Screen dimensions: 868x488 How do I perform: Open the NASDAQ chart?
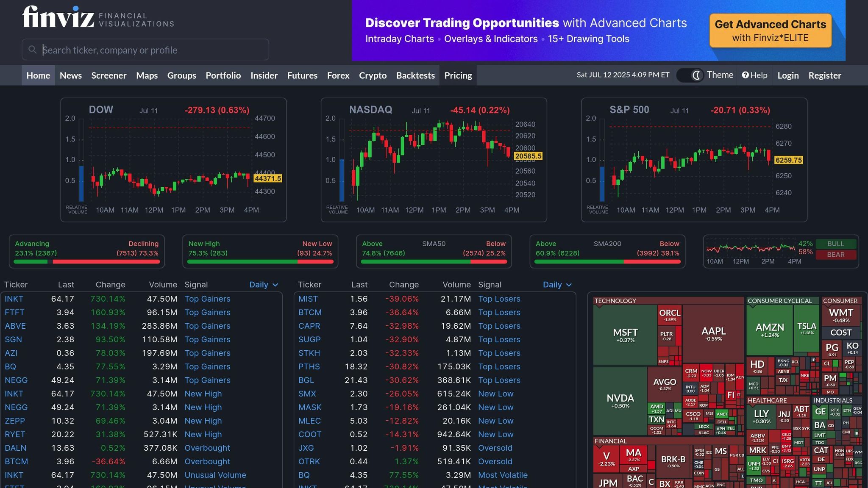coord(434,160)
